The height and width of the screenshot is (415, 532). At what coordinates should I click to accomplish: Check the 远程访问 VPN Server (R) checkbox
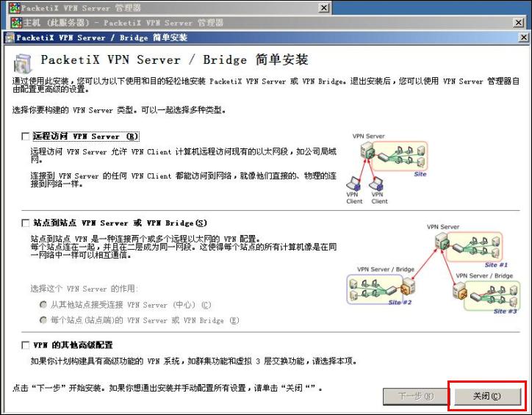25,137
